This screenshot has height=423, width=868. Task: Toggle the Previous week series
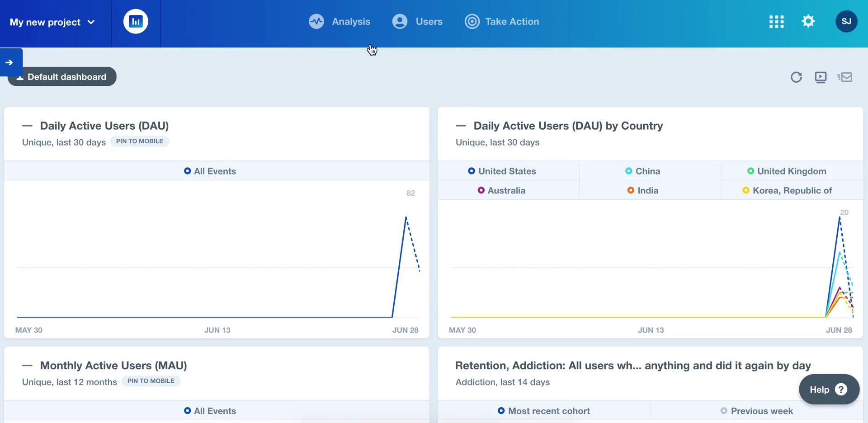pos(756,411)
